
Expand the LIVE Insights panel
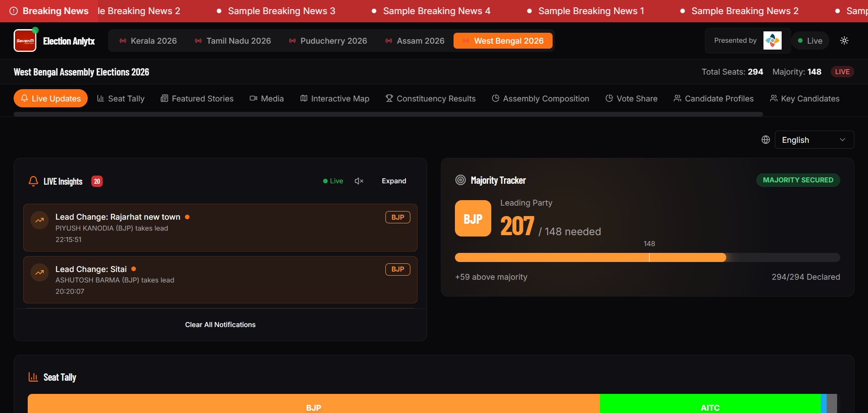[394, 181]
